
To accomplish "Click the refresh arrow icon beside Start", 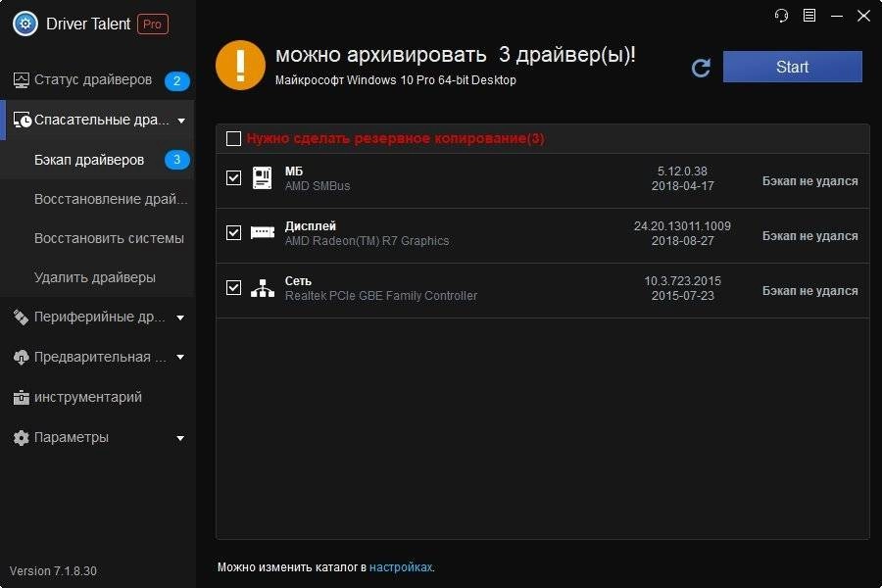I will coord(701,68).
